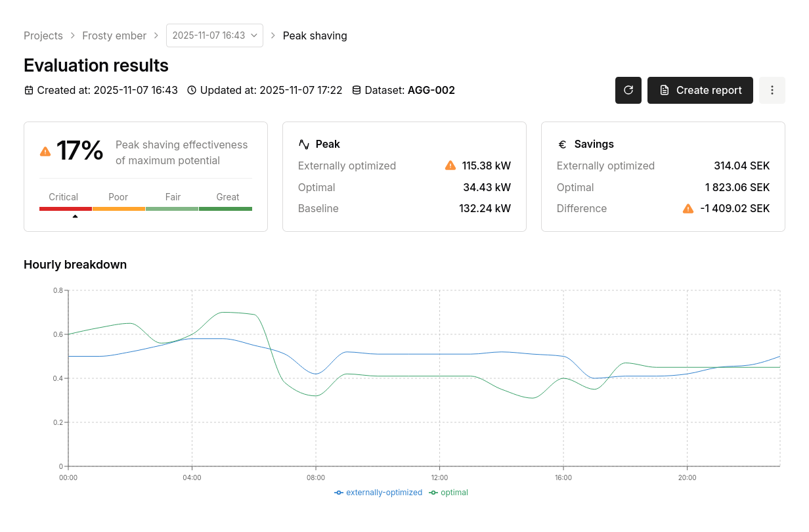Screen dimensions: 809x532
Task: Select Peak shaving in the breadcrumb
Action: [315, 35]
